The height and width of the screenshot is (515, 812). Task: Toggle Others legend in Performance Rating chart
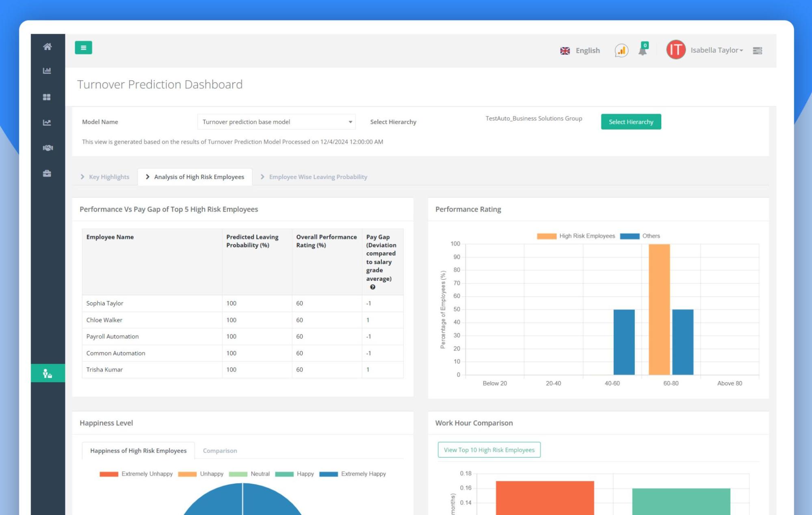tap(649, 235)
